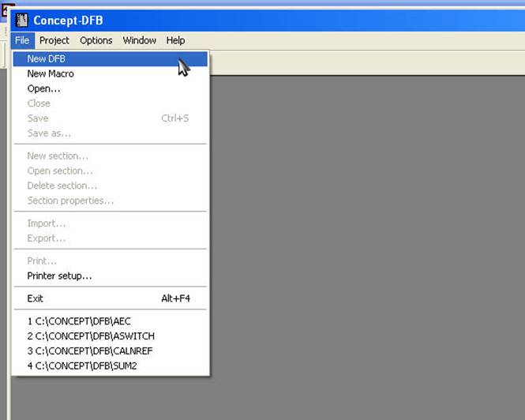Viewport: 525px width, 420px height.
Task: Open Printer setup... dialog
Action: (111, 276)
